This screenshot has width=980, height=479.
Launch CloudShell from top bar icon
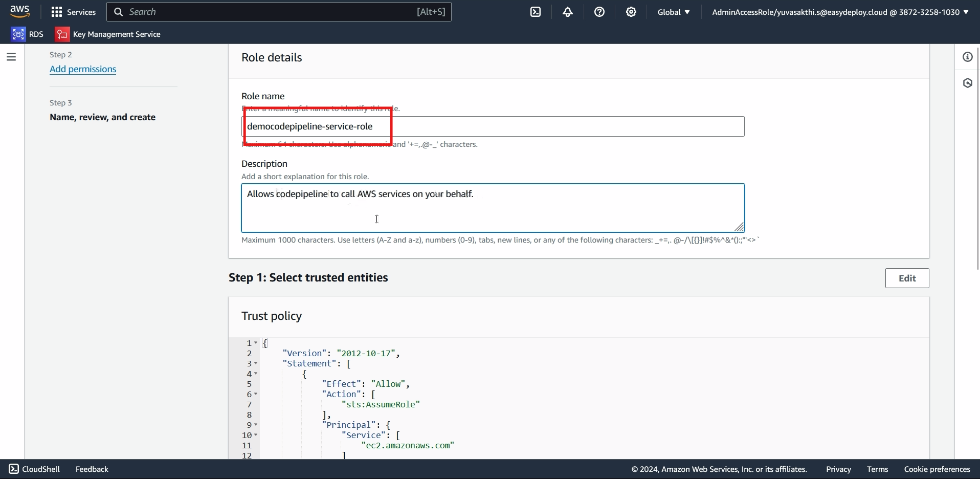536,12
